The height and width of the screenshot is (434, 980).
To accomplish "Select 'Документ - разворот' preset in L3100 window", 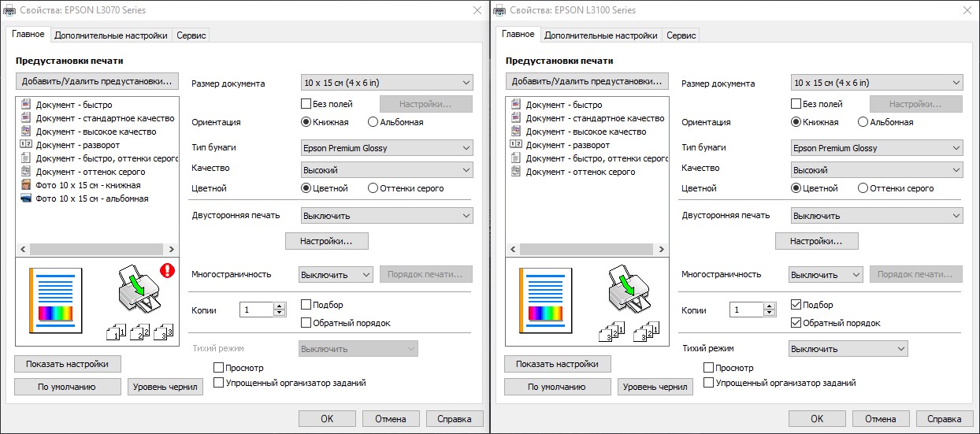I will click(559, 145).
